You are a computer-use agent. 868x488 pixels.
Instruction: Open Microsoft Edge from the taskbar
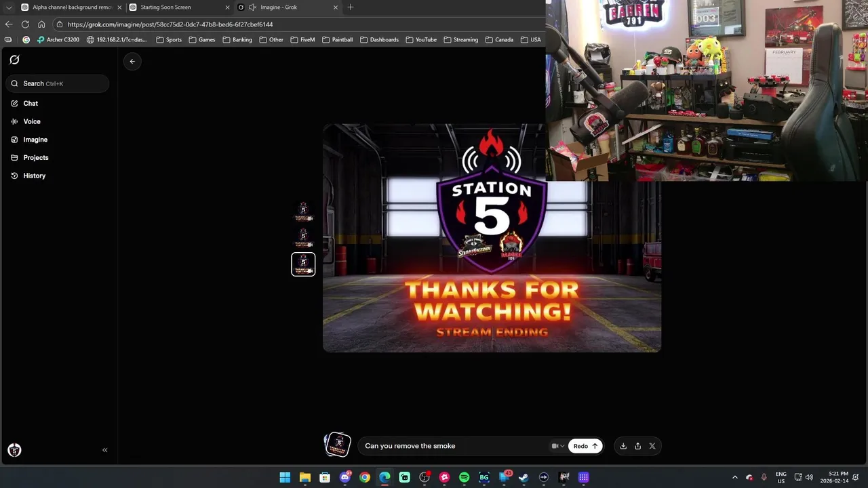pyautogui.click(x=384, y=477)
